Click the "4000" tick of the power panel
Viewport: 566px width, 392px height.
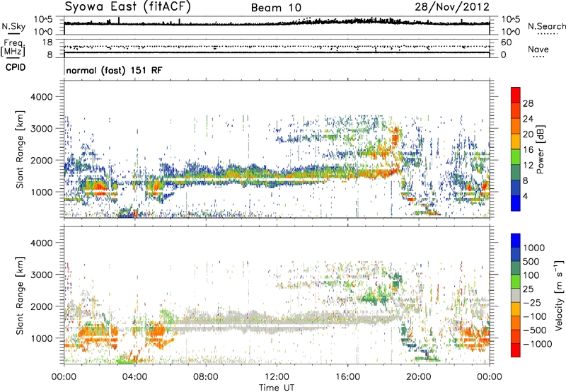(41, 97)
